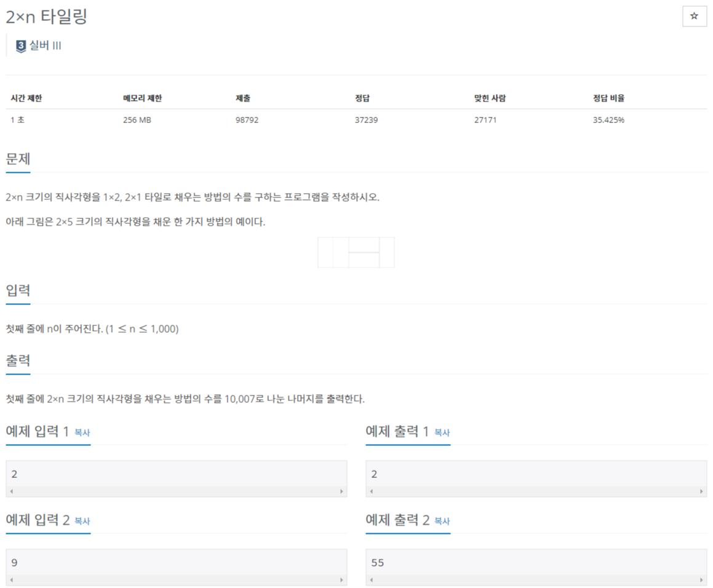Viewport: 713px width, 588px height.
Task: Copy sample input 1 using its 복사 link
Action: [x=81, y=434]
